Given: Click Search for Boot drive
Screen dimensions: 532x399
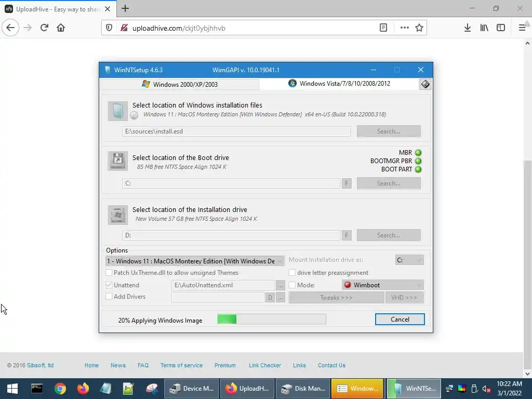Looking at the screenshot, I should click(x=389, y=183).
